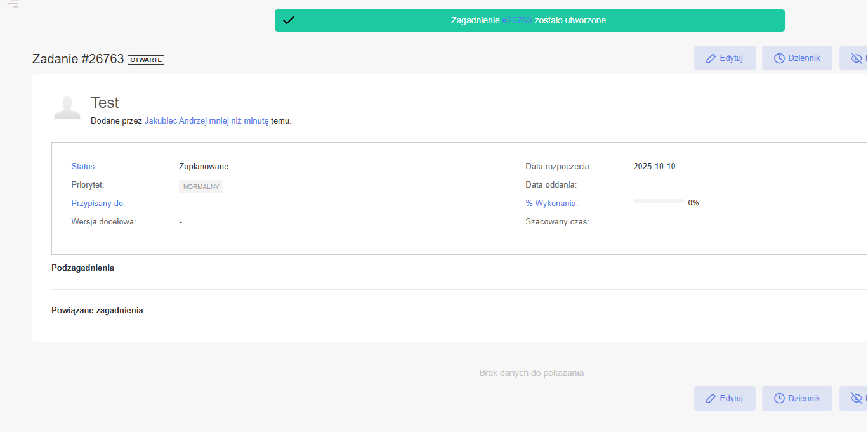Image resolution: width=868 pixels, height=433 pixels.
Task: Open the hamburger sidebar menu icon
Action: (x=13, y=4)
